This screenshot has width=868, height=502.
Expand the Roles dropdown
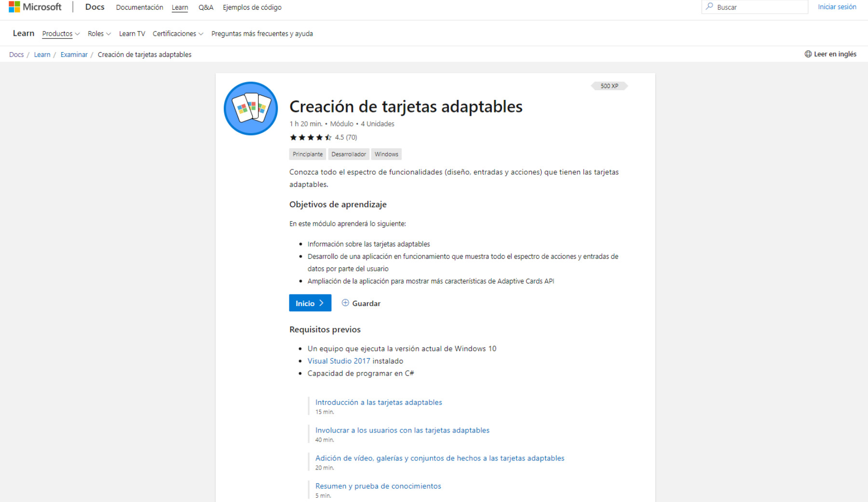tap(99, 34)
